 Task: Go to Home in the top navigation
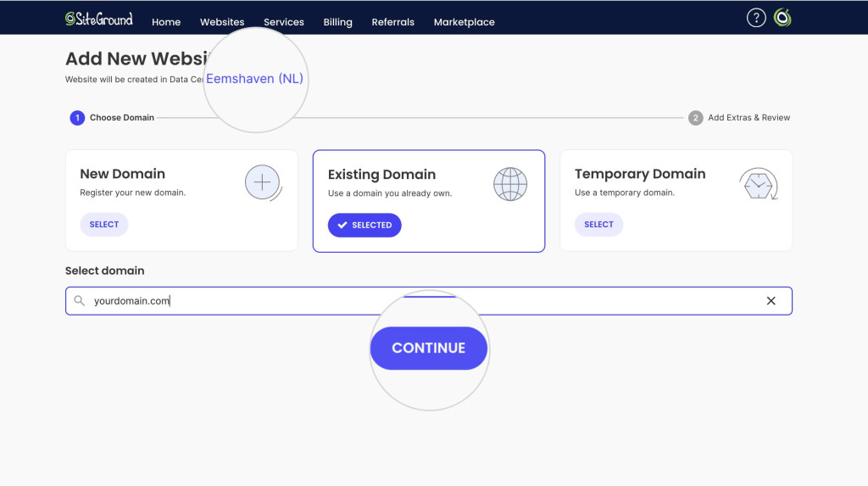coord(166,22)
